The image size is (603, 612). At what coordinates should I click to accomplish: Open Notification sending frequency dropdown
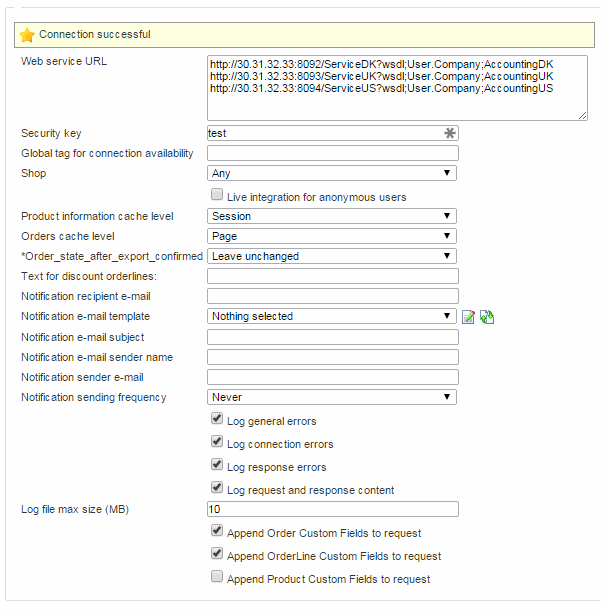(332, 397)
